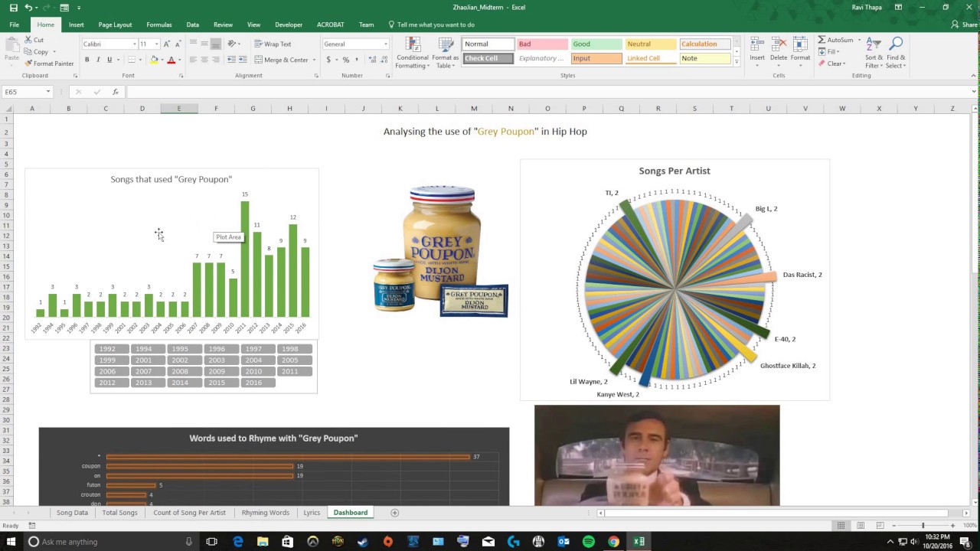Open the font size dropdown
980x551 pixels.
(157, 44)
